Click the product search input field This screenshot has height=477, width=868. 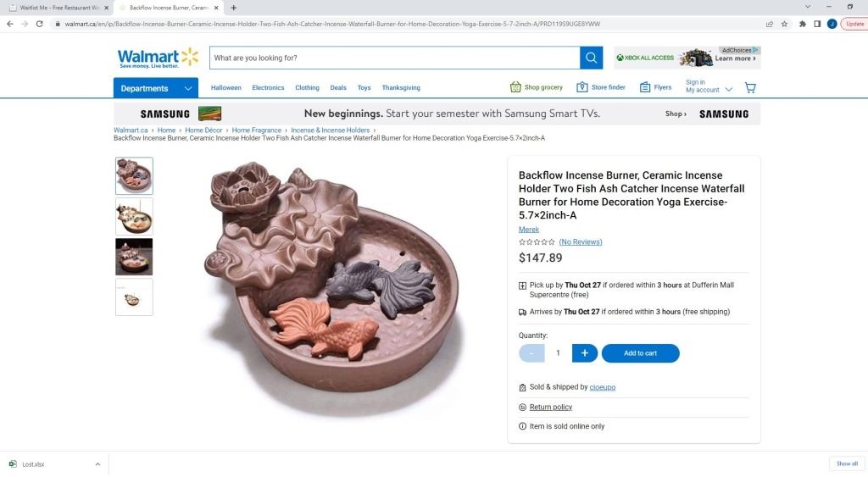[394, 58]
